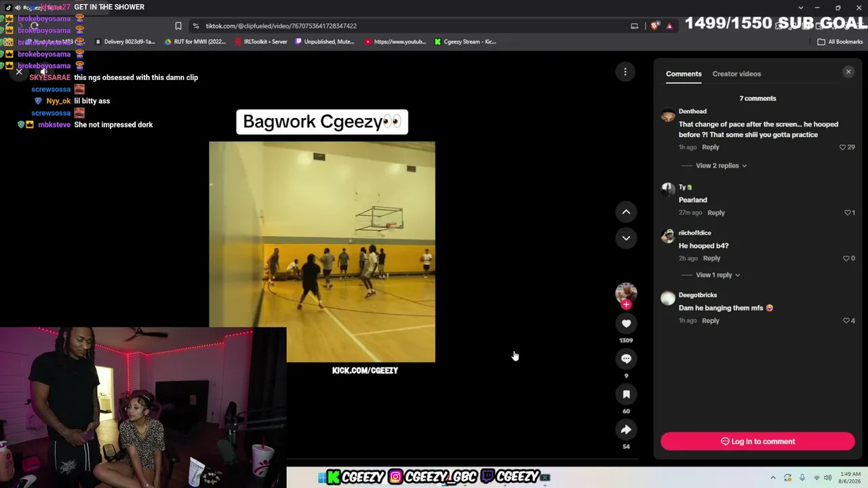The height and width of the screenshot is (488, 868).
Task: Open Ty's profile avatar
Action: [668, 190]
